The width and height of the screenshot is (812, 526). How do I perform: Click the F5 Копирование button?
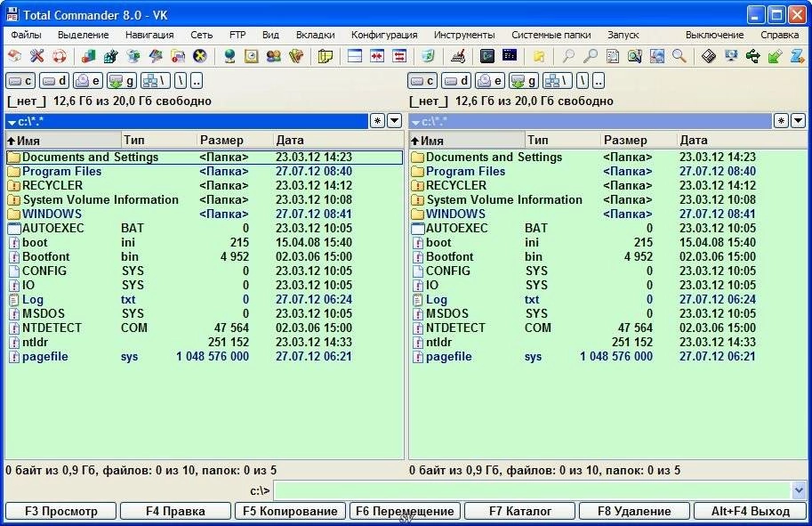[290, 511]
